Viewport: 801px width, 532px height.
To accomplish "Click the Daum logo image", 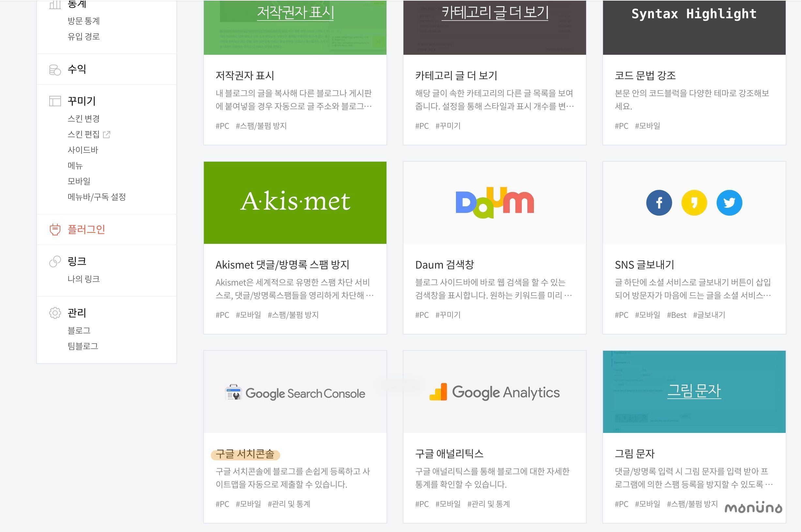I will point(495,202).
